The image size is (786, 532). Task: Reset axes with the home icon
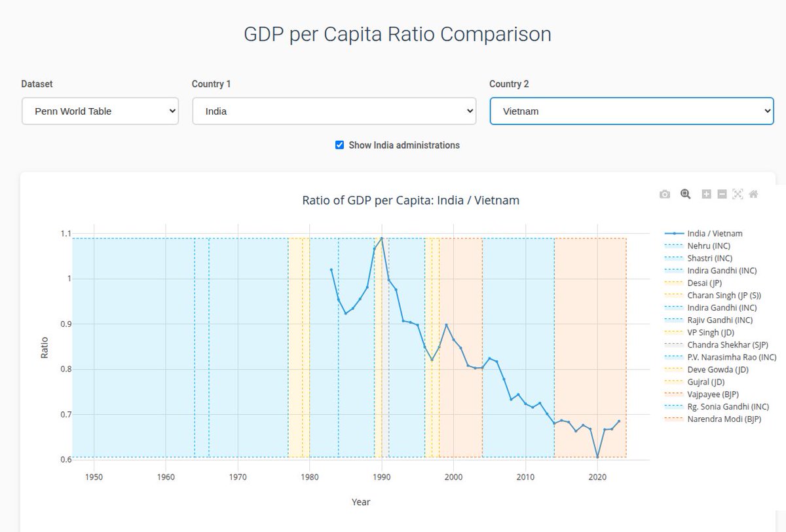tap(753, 194)
